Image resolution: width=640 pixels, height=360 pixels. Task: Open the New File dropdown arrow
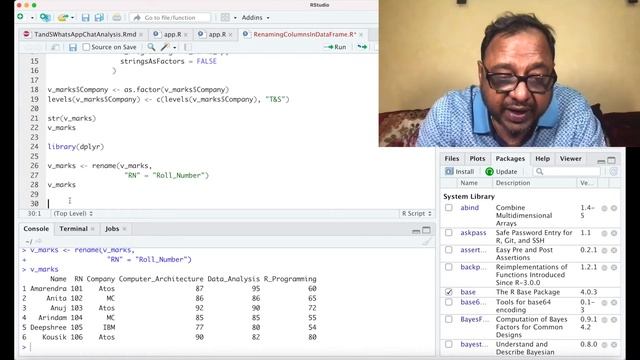click(32, 18)
